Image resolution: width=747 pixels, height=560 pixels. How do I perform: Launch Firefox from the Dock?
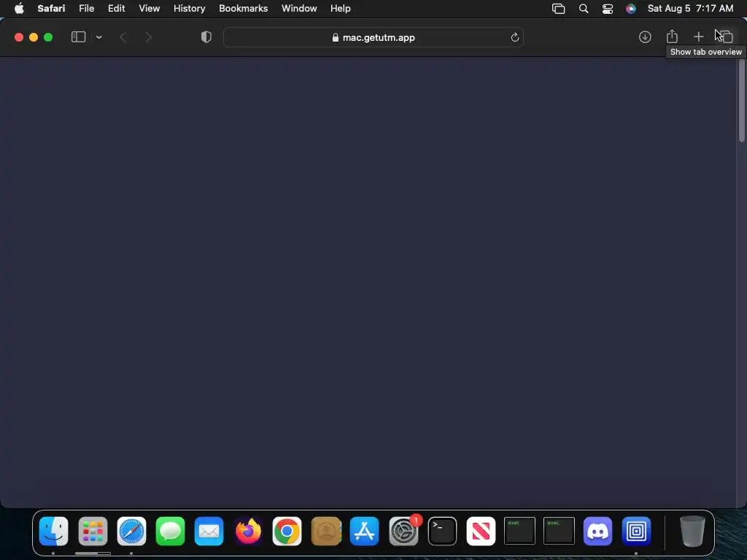point(248,531)
